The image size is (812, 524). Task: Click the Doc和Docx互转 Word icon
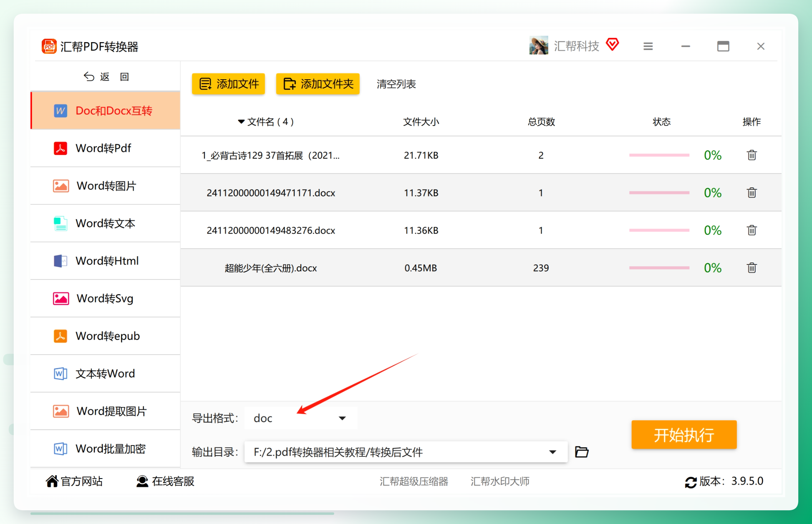[61, 111]
